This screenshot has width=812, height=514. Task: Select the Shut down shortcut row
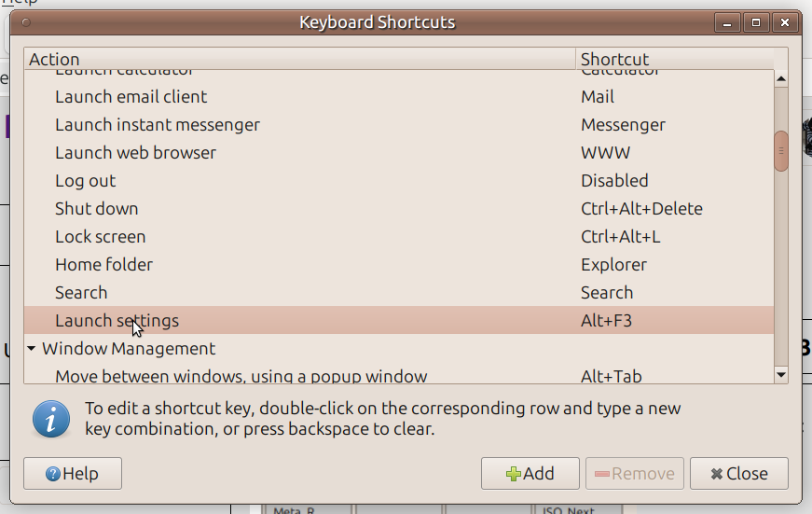pos(96,209)
